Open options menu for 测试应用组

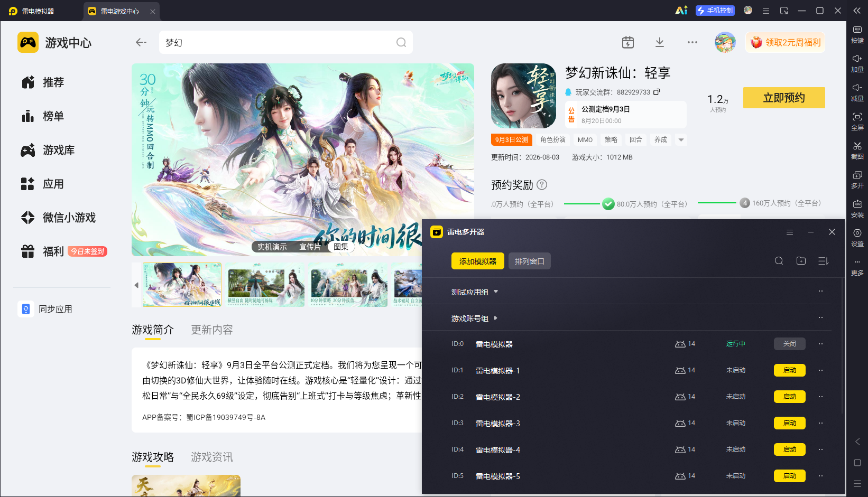click(x=820, y=291)
